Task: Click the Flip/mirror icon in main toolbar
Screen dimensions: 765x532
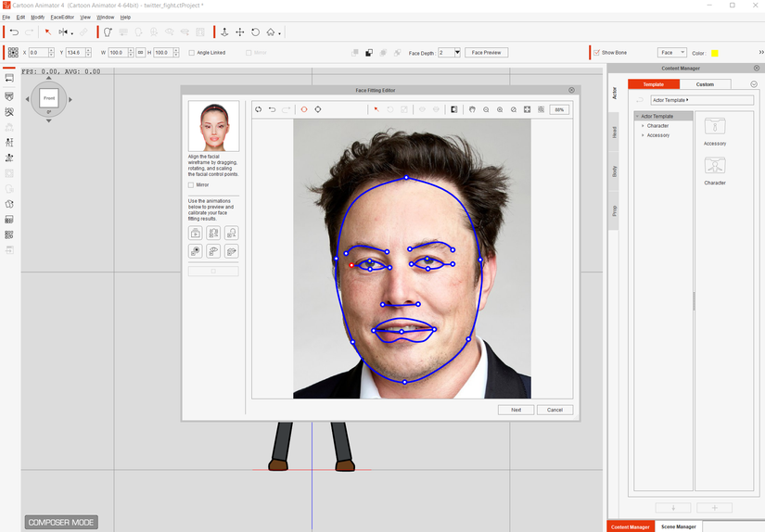Action: tap(63, 32)
